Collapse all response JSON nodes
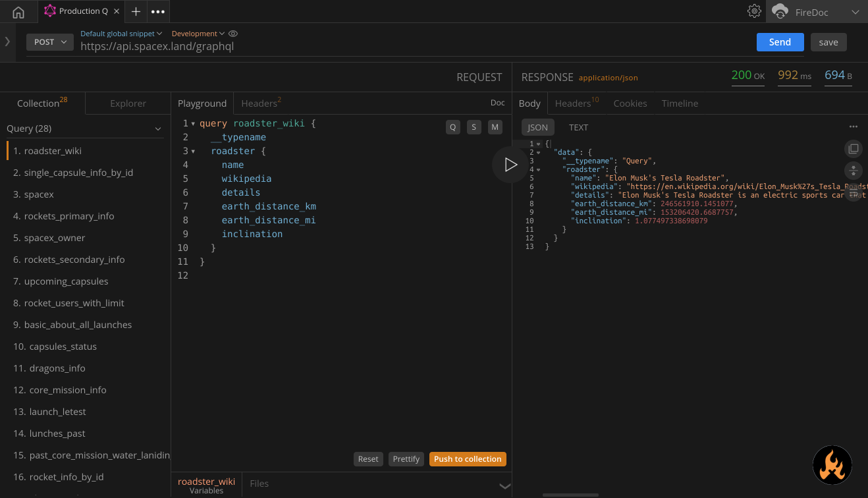Image resolution: width=868 pixels, height=498 pixels. [854, 171]
